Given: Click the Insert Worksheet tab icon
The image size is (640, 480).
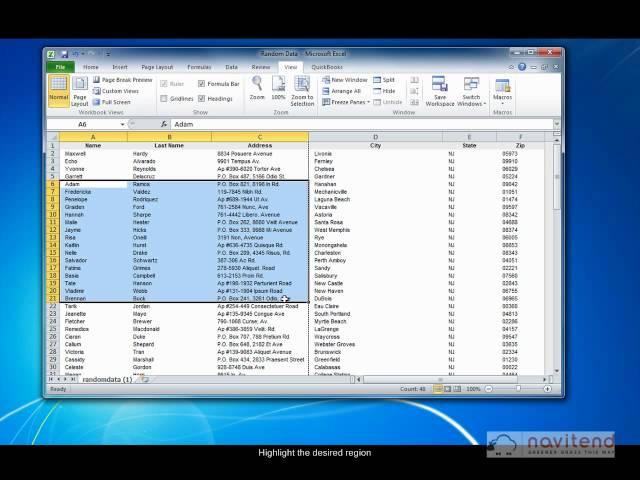Looking at the screenshot, I should point(144,380).
